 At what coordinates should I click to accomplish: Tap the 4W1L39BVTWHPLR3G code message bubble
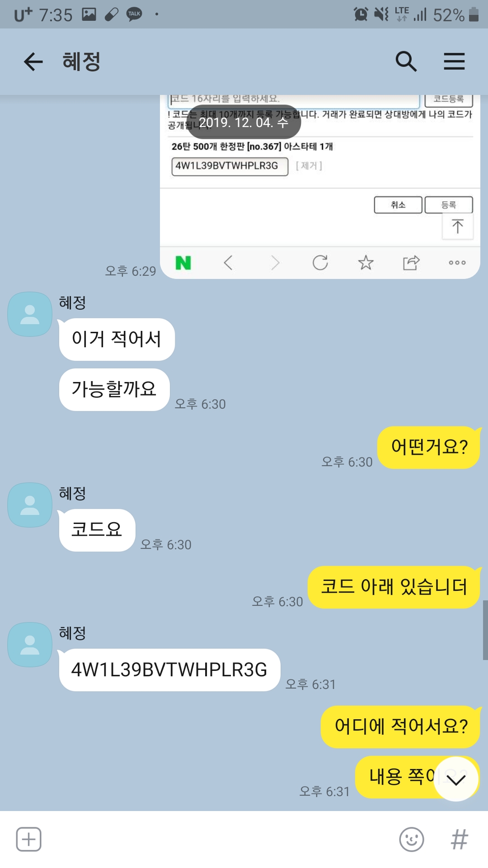pyautogui.click(x=169, y=670)
